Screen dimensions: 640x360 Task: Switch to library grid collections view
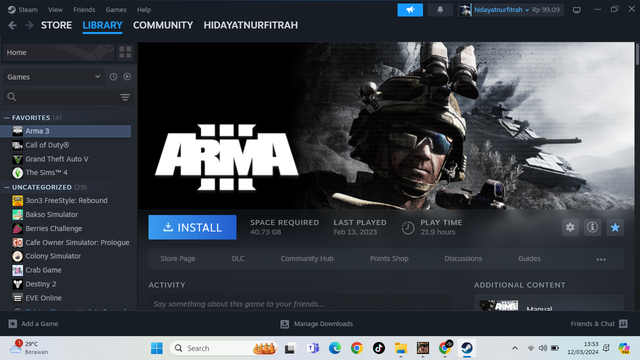[125, 52]
